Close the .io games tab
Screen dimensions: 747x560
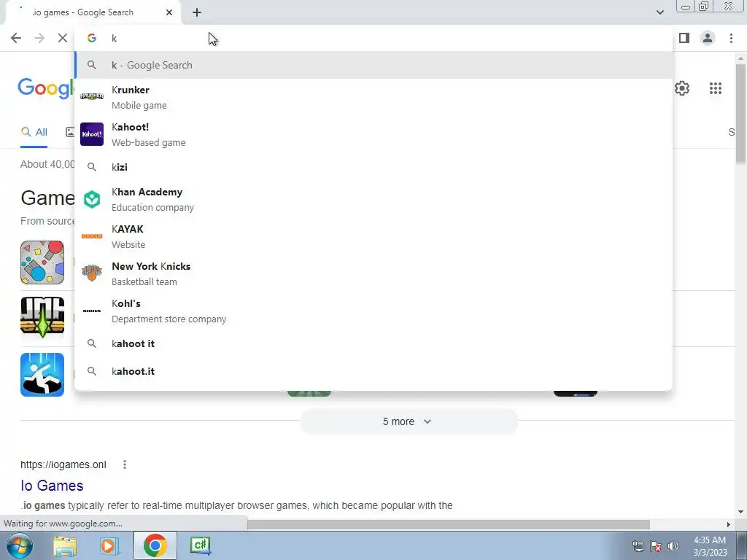[169, 12]
